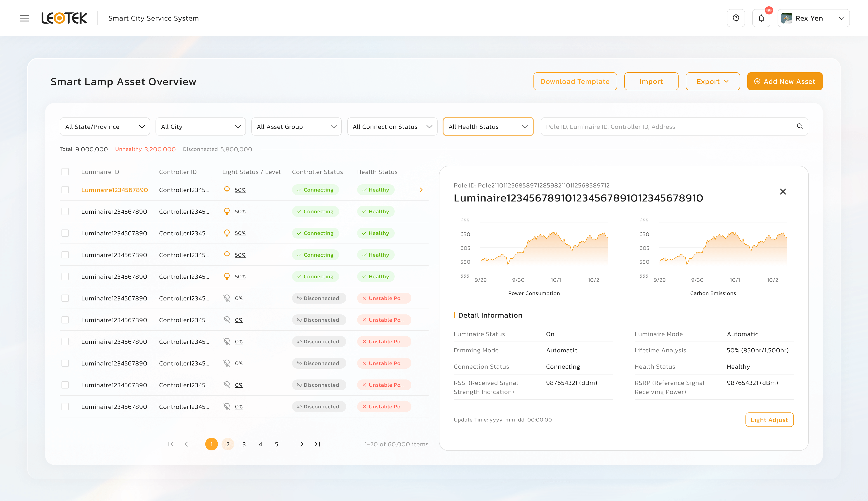Viewport: 868px width, 501px height.
Task: Open the notifications bell
Action: coord(761,18)
